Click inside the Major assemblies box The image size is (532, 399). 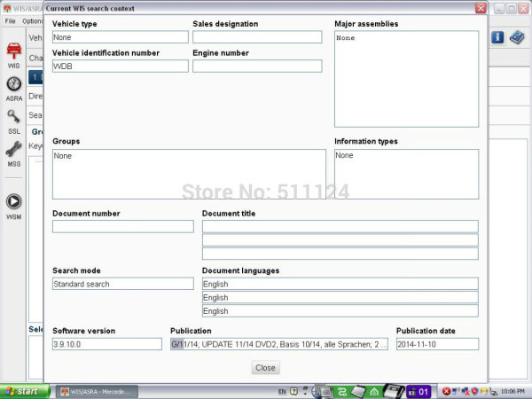pyautogui.click(x=406, y=79)
